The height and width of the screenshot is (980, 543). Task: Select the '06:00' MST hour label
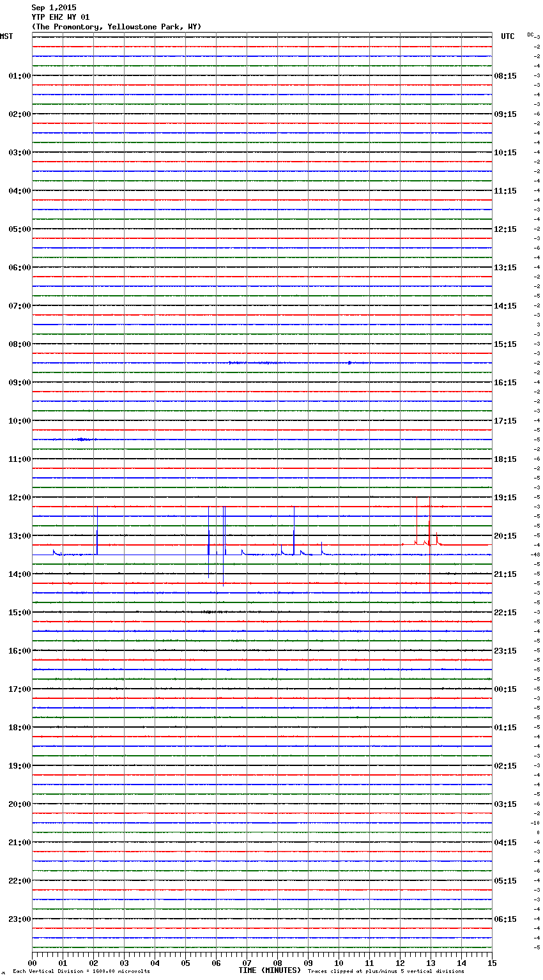tap(20, 268)
